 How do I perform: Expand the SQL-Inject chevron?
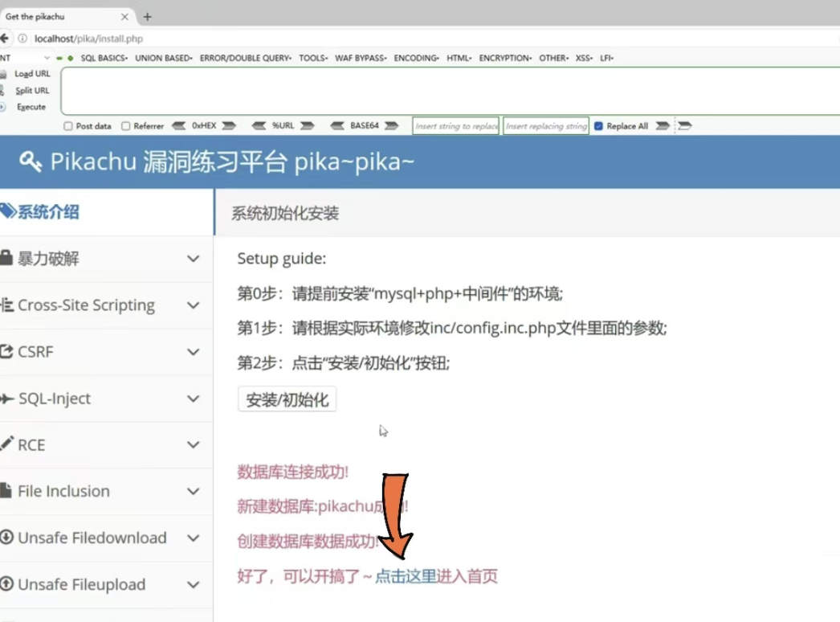pyautogui.click(x=194, y=399)
